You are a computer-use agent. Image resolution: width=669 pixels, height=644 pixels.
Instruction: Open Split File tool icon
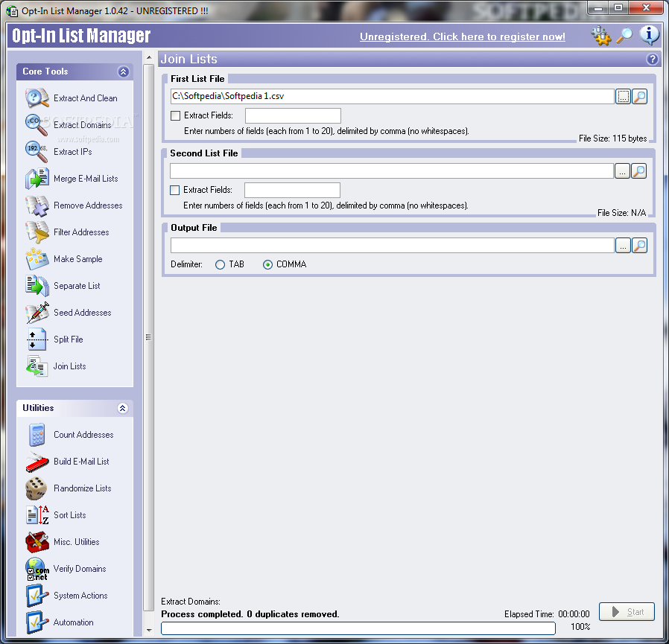point(37,339)
